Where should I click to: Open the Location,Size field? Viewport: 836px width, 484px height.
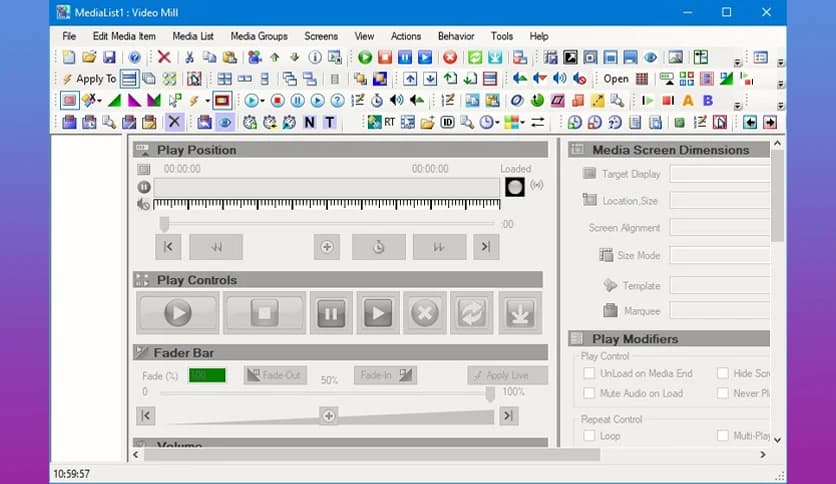pyautogui.click(x=719, y=200)
